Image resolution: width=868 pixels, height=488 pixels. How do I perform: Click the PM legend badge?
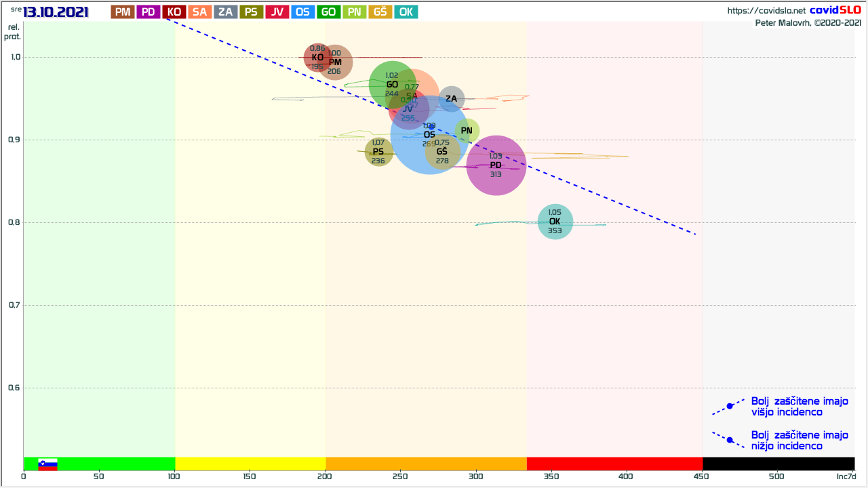(123, 12)
